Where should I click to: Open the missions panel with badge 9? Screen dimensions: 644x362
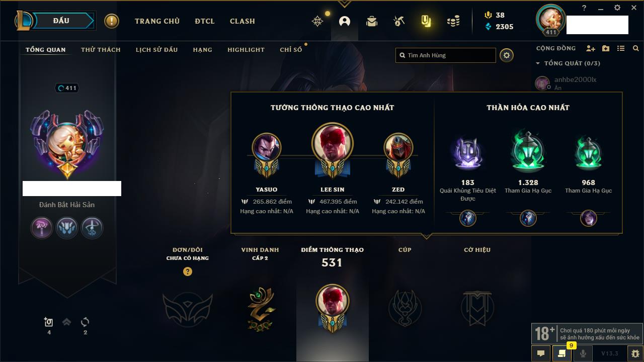(x=562, y=353)
